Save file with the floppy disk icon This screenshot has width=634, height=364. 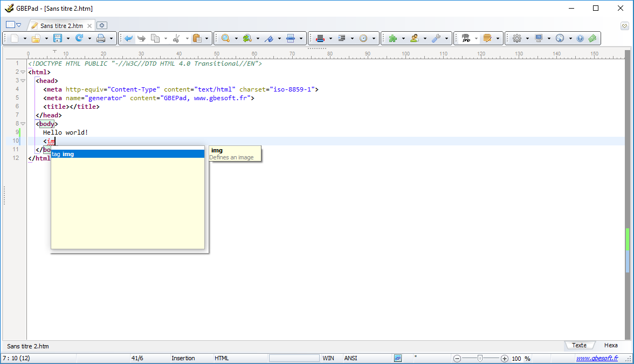58,38
